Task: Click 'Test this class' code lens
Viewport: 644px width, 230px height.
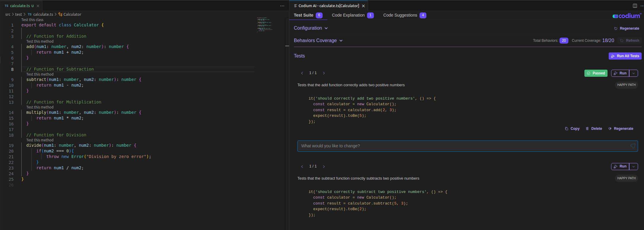Action: [x=32, y=20]
